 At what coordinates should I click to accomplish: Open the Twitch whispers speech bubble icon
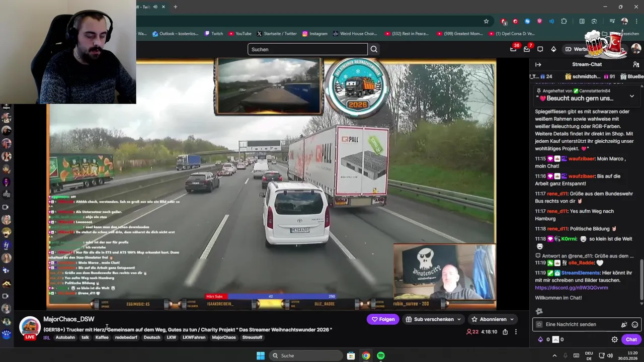(x=540, y=49)
